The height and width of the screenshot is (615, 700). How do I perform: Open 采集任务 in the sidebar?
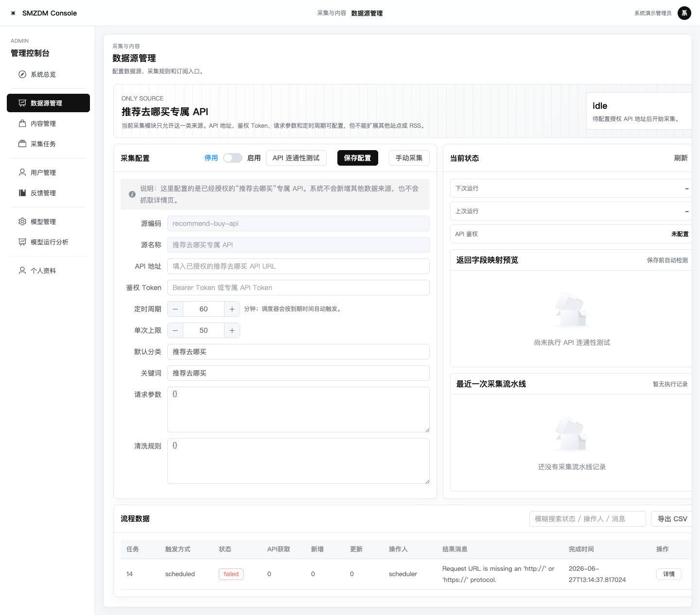click(x=48, y=144)
